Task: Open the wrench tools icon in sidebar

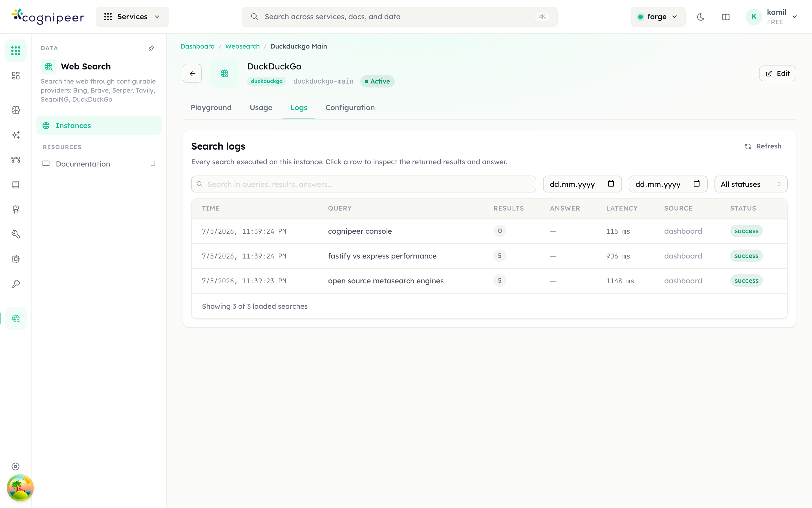Action: coord(16,234)
